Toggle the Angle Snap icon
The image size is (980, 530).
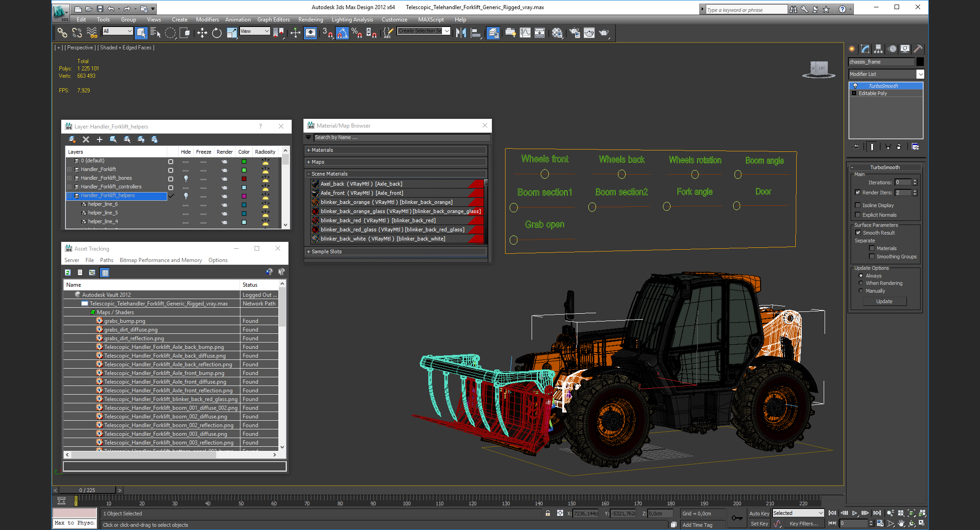(342, 32)
